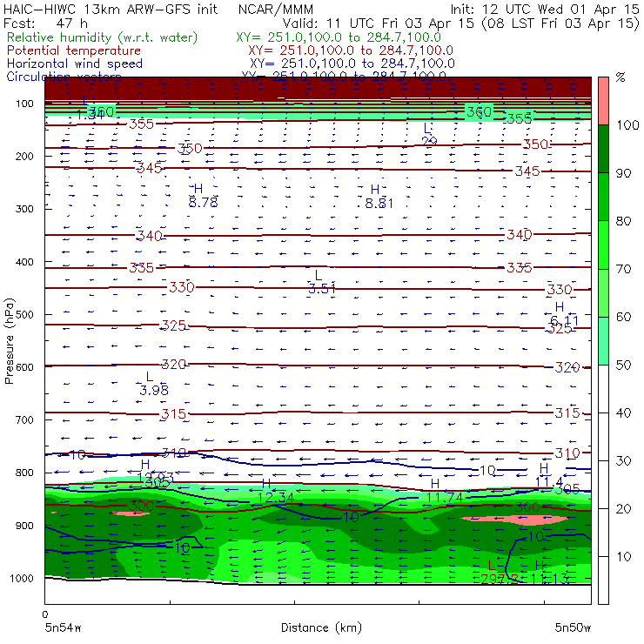Click the 'Distance (km)' axis label
Screen dimensions: 644x644
tap(321, 627)
